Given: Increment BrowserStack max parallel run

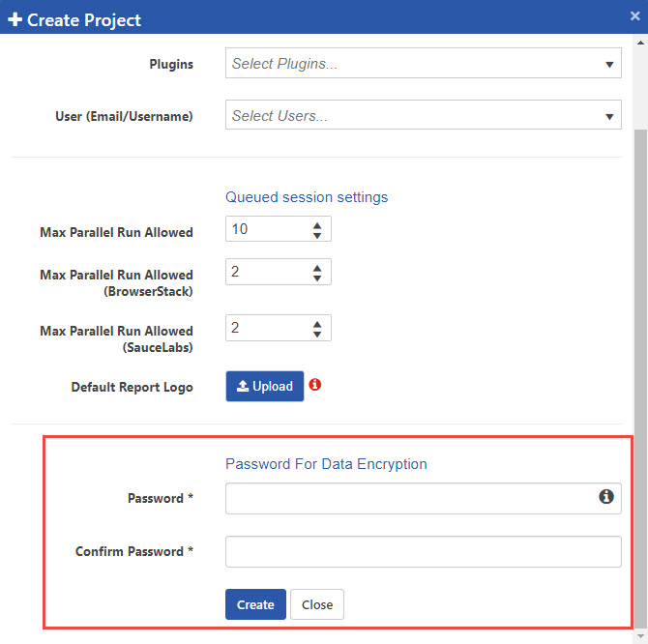Looking at the screenshot, I should click(x=316, y=268).
